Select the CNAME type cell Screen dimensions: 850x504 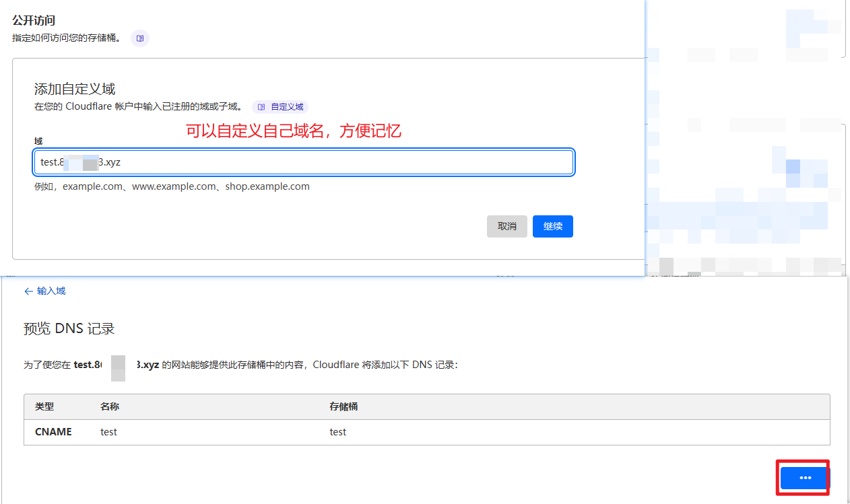point(53,432)
